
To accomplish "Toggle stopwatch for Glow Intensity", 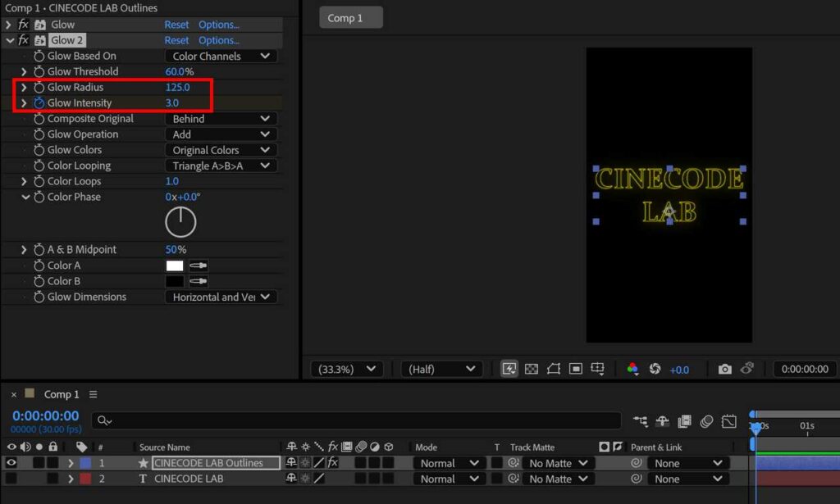I will point(39,102).
